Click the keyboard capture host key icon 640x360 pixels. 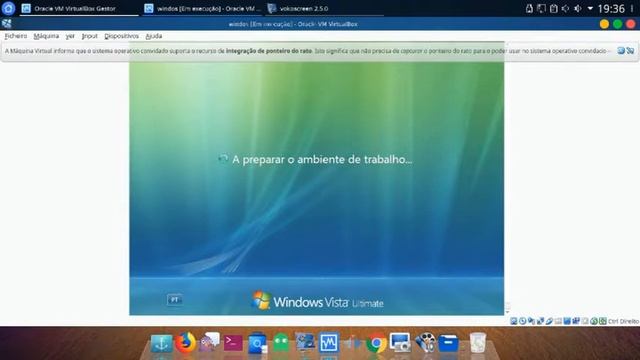pyautogui.click(x=602, y=321)
